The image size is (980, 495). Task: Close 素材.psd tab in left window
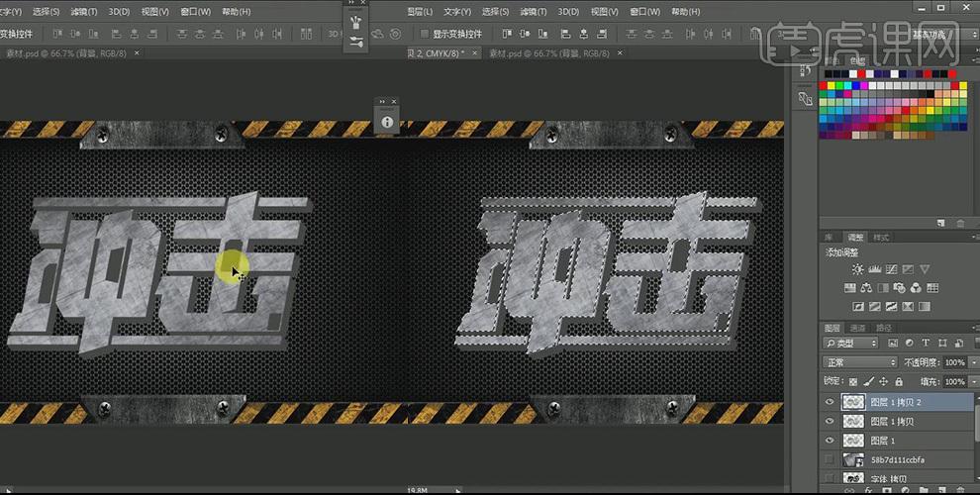[x=137, y=53]
